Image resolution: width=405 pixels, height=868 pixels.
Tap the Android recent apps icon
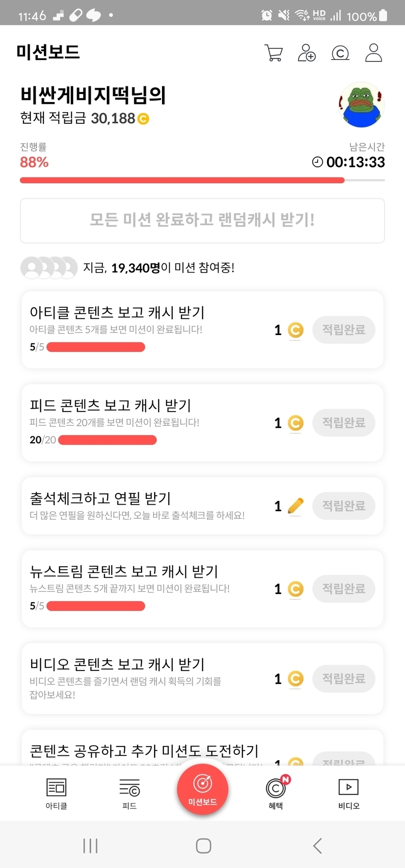[x=90, y=846]
